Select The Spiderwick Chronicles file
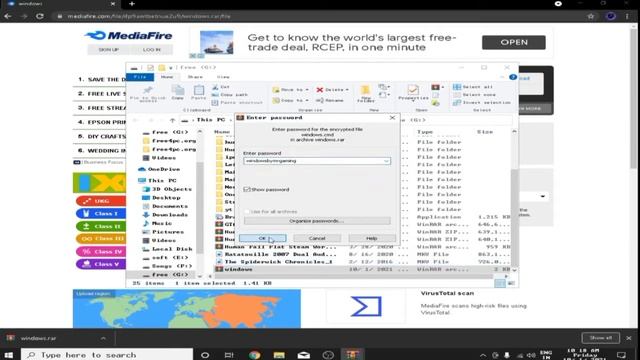This screenshot has width=640, height=360. 362,262
